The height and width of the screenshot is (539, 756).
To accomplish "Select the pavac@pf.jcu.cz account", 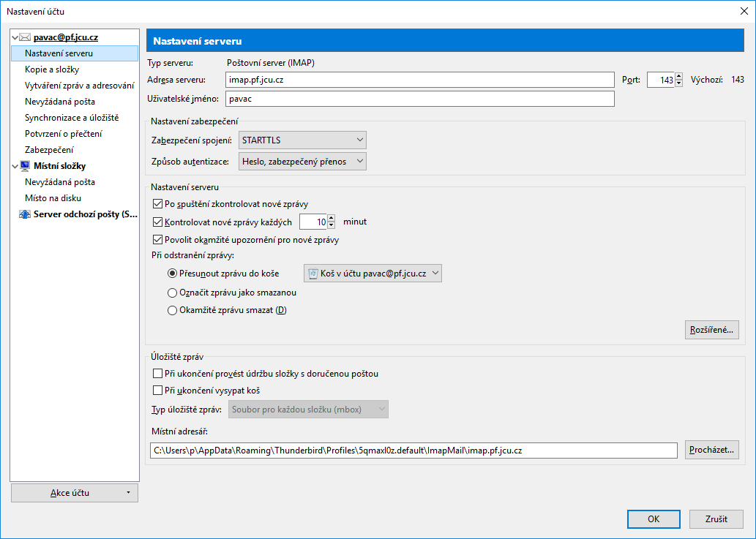I will (66, 37).
